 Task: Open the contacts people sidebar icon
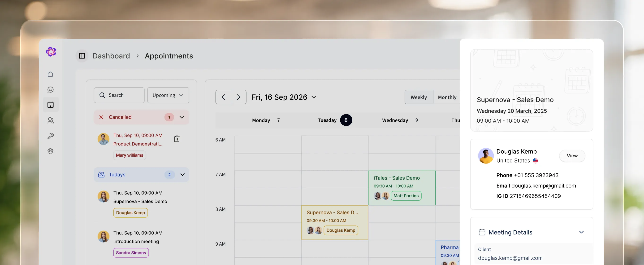point(51,120)
